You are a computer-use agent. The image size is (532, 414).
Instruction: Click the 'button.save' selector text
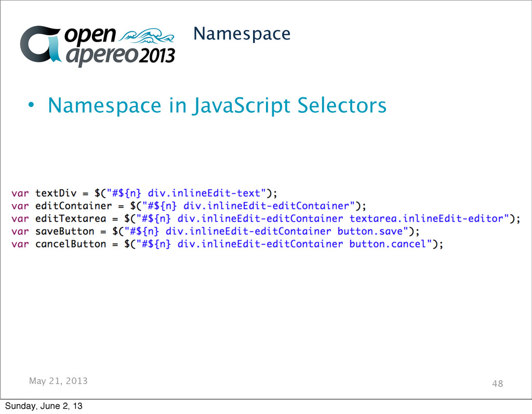[x=370, y=231]
